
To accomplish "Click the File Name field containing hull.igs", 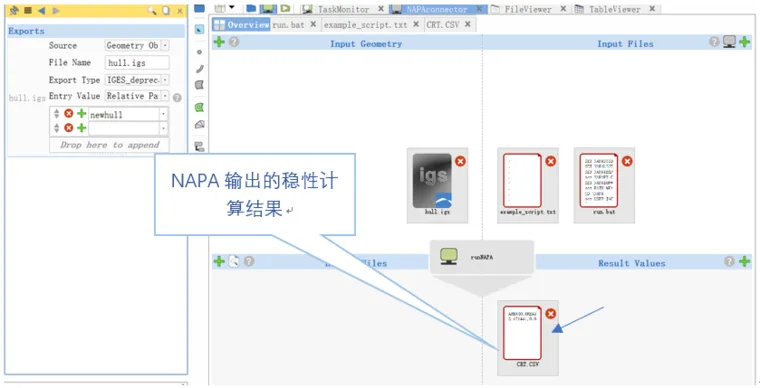I will click(x=137, y=62).
